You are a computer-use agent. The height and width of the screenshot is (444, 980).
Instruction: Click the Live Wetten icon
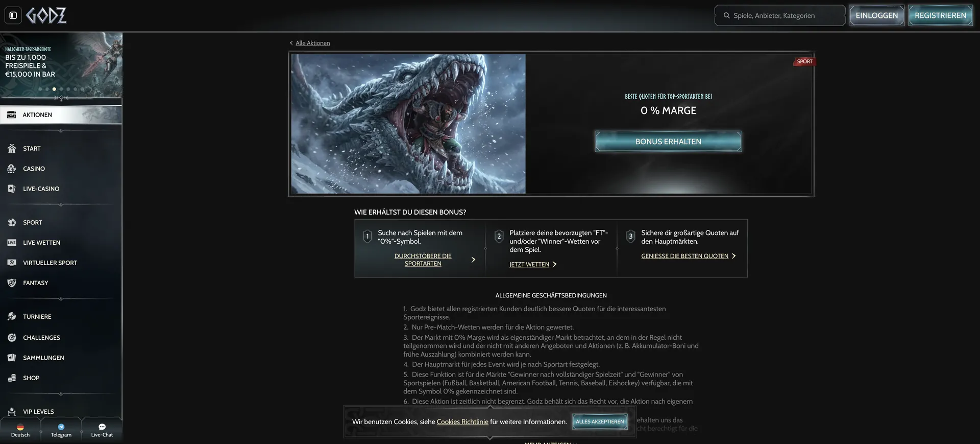(x=12, y=243)
